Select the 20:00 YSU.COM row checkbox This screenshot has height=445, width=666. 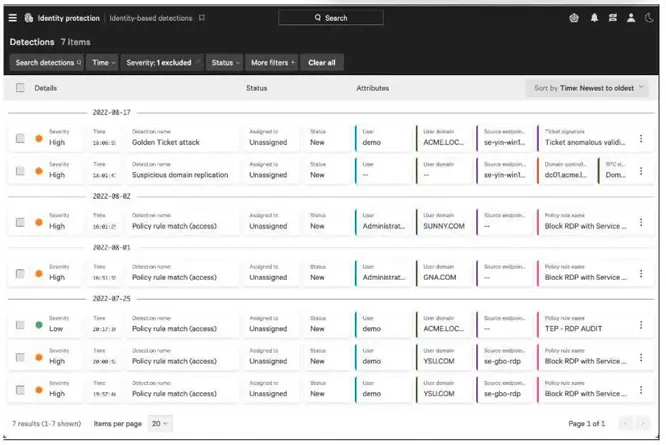20,358
